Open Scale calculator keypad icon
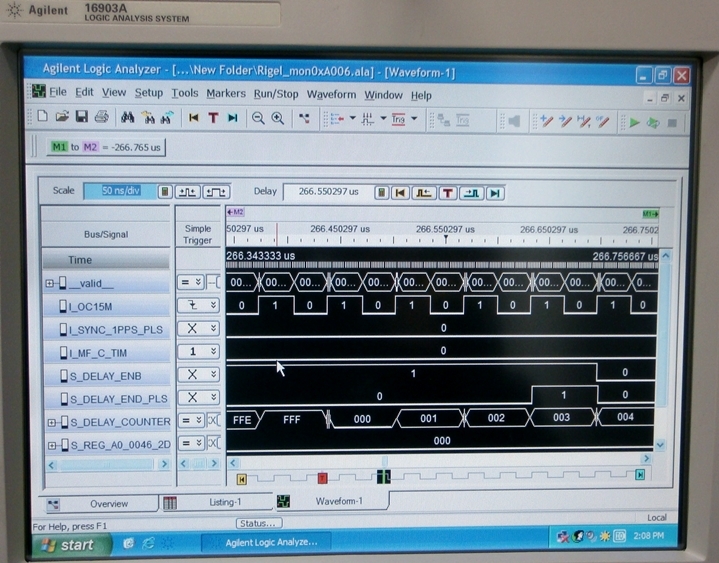The image size is (719, 563). (165, 191)
